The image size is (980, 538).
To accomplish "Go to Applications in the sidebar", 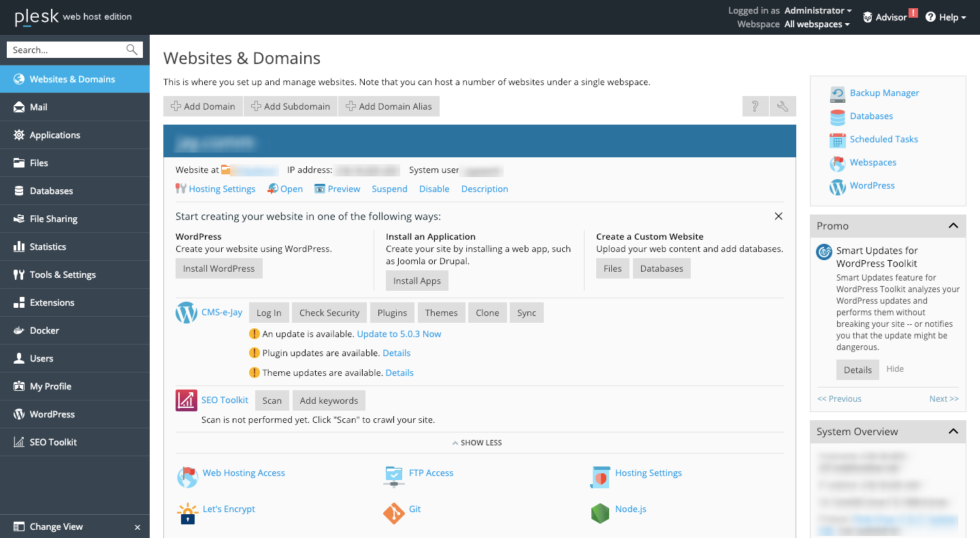I will (x=75, y=135).
